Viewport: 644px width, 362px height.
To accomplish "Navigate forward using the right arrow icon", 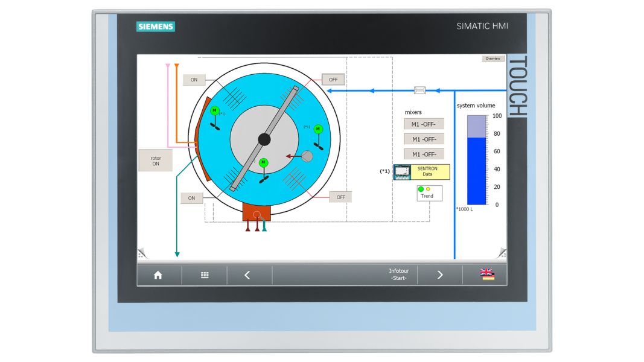I will click(439, 275).
